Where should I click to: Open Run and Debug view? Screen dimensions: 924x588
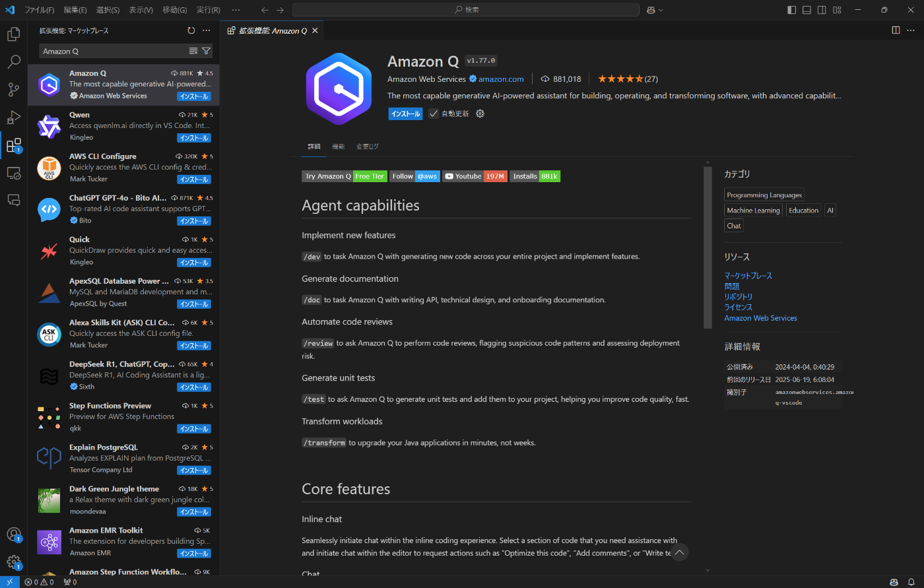coord(13,117)
